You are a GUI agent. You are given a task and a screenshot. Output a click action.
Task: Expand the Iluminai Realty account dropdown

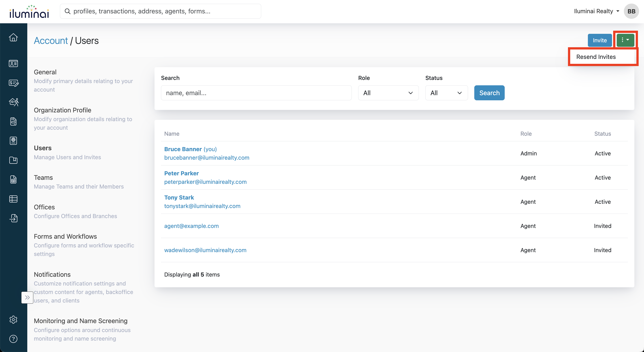[x=596, y=11]
